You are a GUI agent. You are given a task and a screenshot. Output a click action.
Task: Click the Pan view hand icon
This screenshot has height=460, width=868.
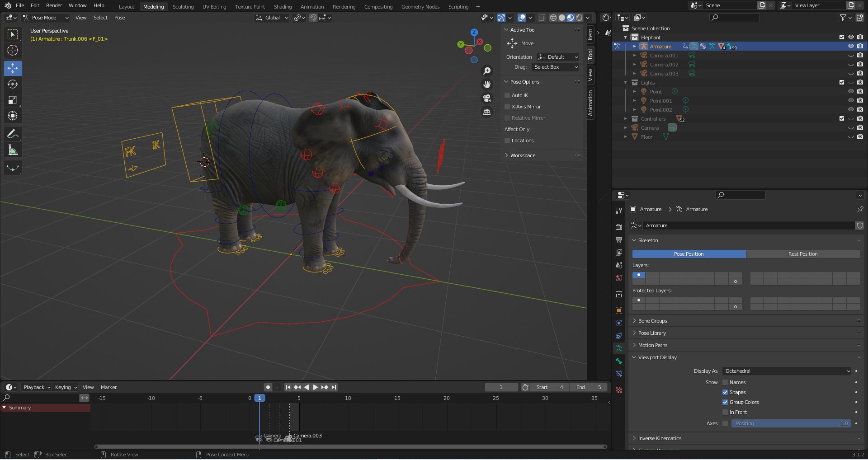click(x=487, y=84)
